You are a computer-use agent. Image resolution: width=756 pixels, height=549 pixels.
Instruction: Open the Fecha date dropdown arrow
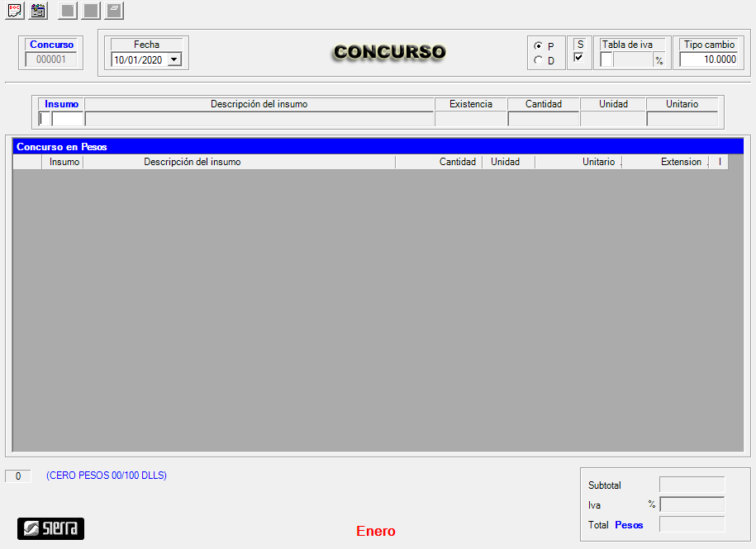tap(174, 59)
